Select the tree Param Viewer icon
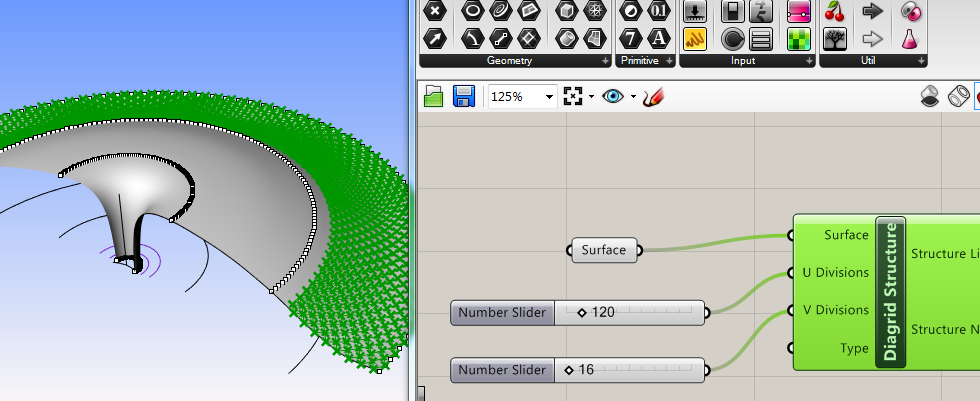 tap(834, 39)
